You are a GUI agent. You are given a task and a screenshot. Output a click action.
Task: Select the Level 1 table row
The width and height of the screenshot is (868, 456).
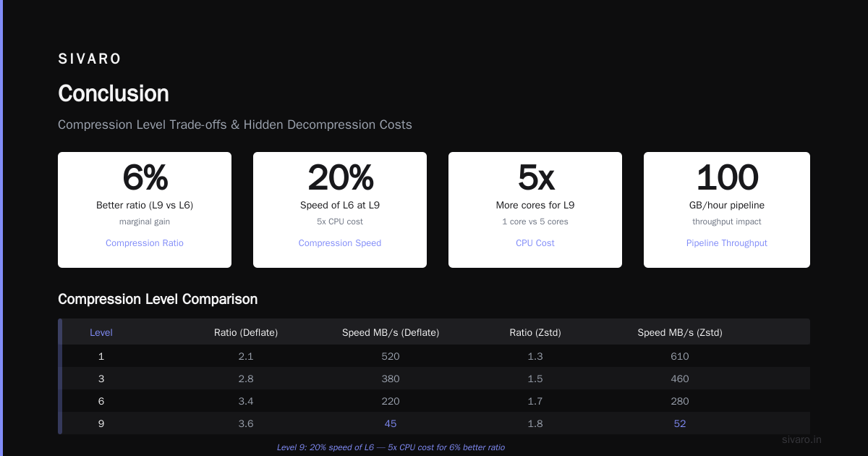pos(436,356)
